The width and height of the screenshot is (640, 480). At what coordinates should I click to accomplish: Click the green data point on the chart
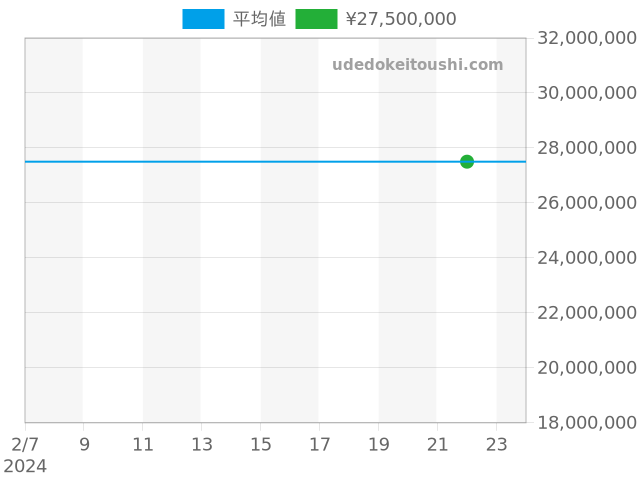[x=467, y=161]
